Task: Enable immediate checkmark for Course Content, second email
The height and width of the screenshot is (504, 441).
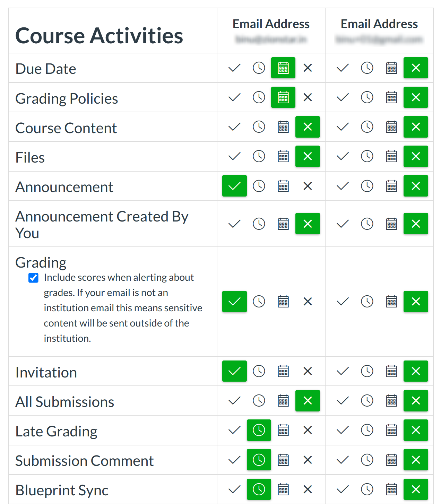Action: (343, 127)
